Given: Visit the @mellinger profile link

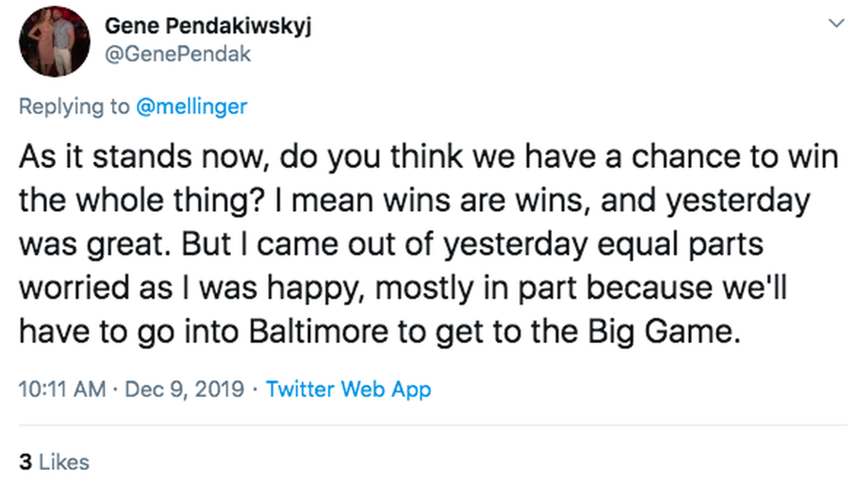Looking at the screenshot, I should click(191, 107).
